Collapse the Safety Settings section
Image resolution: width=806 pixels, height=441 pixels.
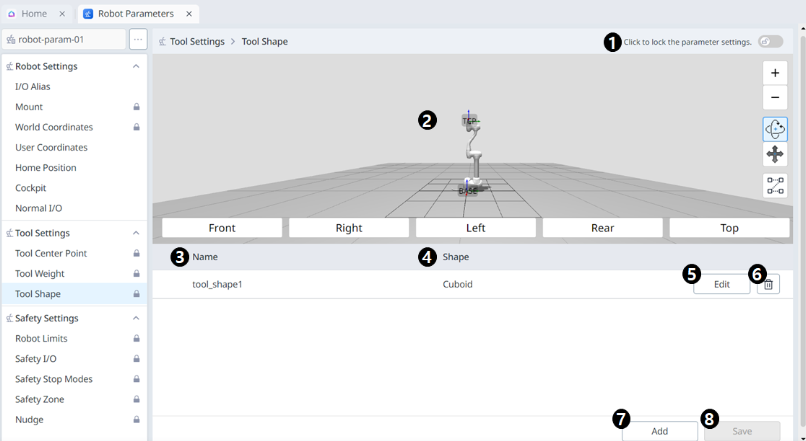136,318
